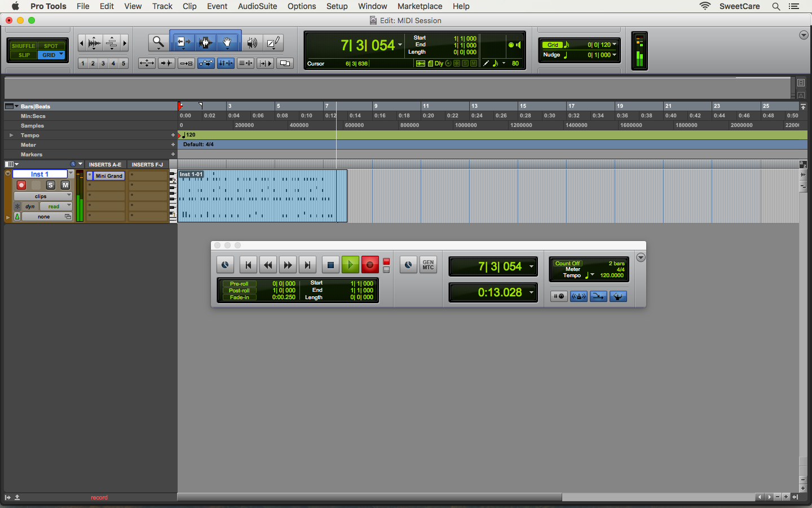Open Spotlight search from the menu bar
Viewport: 812px width, 508px height.
[776, 6]
